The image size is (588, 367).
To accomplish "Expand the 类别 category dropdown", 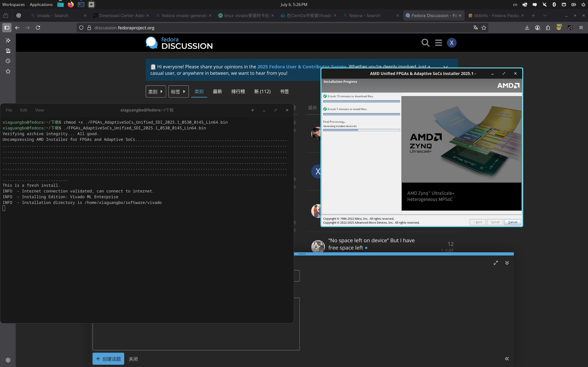I will click(x=156, y=92).
